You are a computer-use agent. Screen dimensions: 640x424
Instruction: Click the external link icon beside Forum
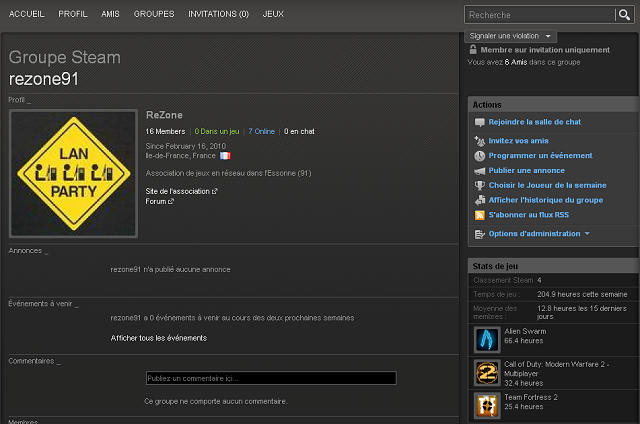(171, 201)
